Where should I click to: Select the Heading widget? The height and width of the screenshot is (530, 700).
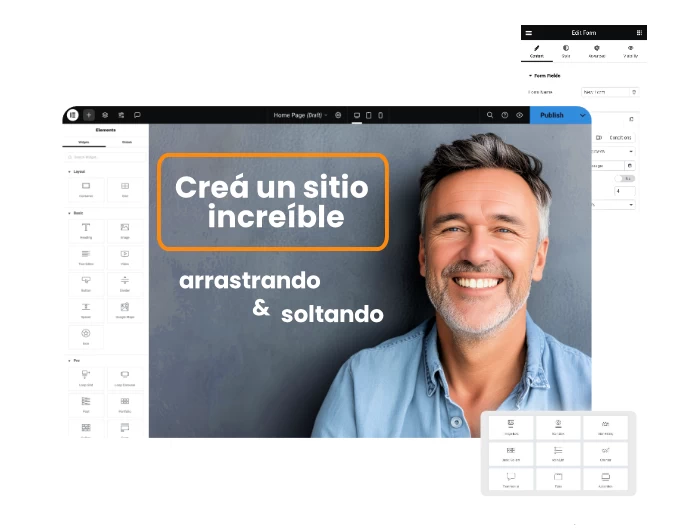click(x=86, y=231)
